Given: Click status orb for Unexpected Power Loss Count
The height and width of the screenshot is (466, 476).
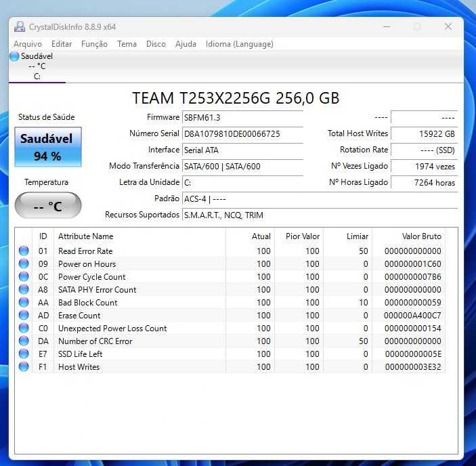Looking at the screenshot, I should point(24,329).
